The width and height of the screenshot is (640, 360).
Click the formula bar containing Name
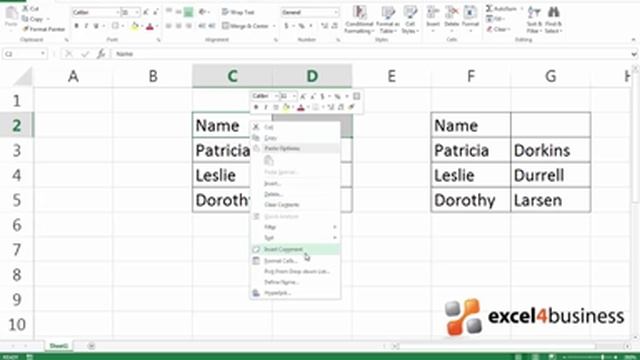pyautogui.click(x=371, y=54)
